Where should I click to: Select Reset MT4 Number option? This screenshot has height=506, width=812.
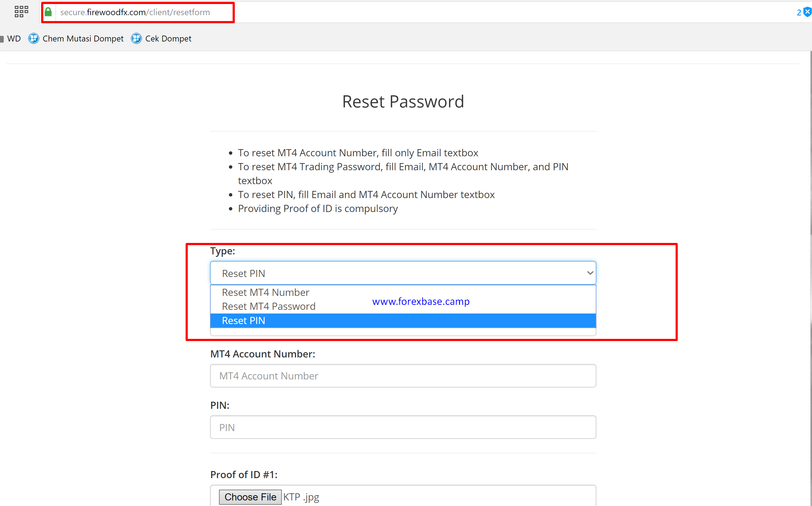tap(265, 292)
